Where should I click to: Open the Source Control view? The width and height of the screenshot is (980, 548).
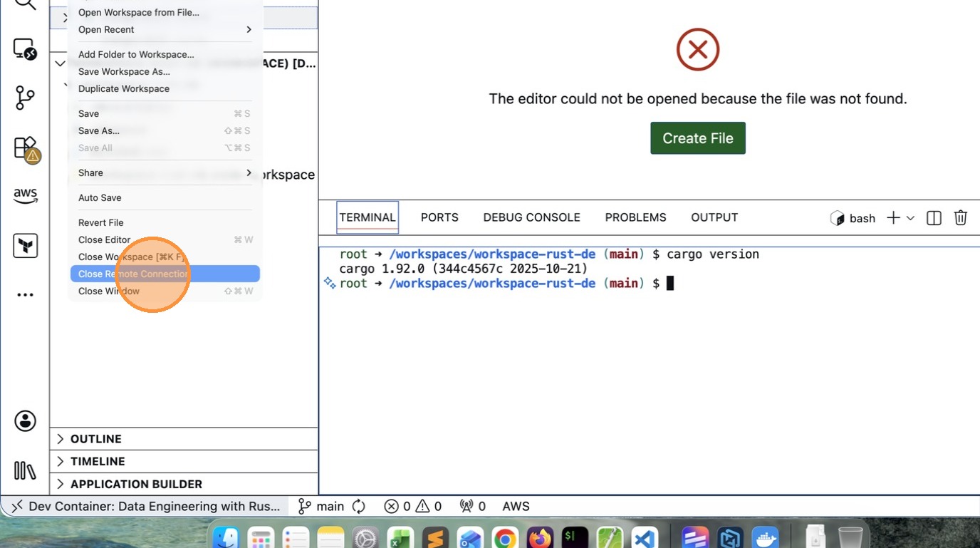(x=25, y=98)
